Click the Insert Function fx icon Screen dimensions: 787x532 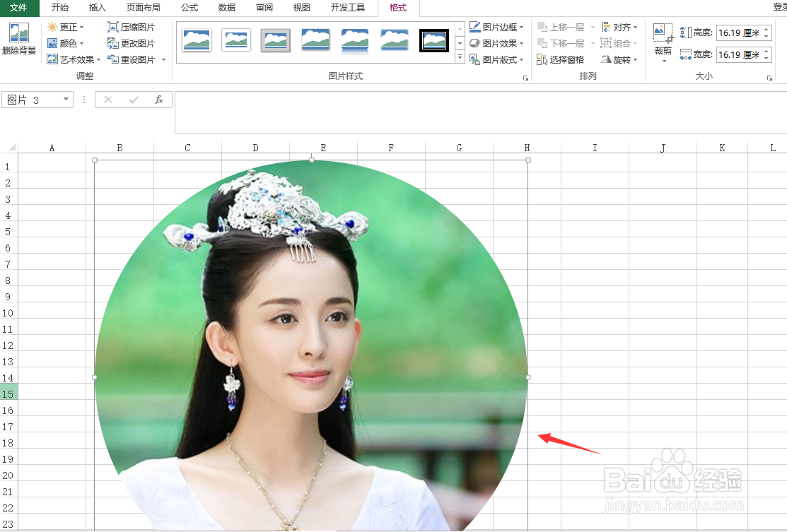[158, 100]
